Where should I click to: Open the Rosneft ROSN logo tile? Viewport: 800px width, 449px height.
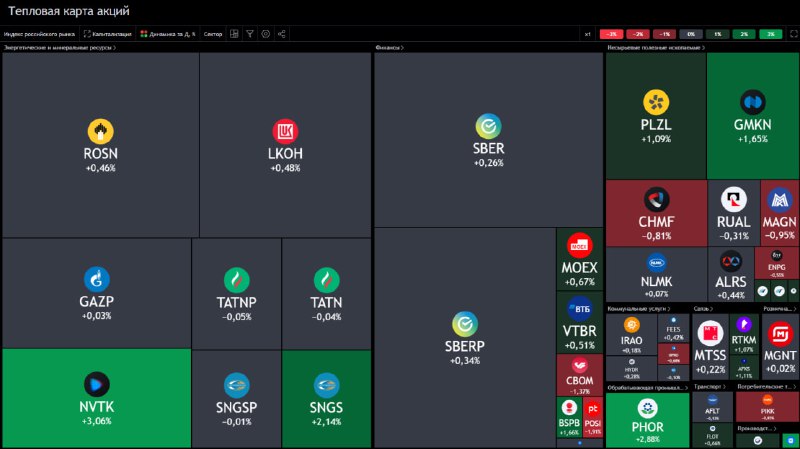tap(101, 131)
